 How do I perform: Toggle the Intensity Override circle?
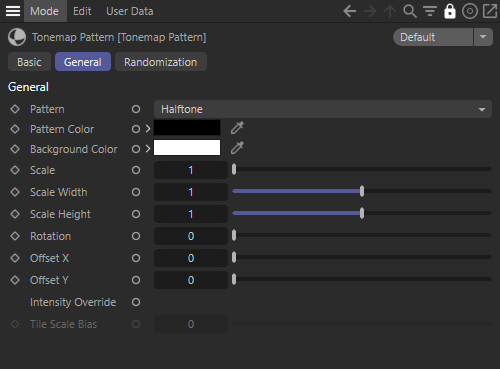(x=136, y=302)
